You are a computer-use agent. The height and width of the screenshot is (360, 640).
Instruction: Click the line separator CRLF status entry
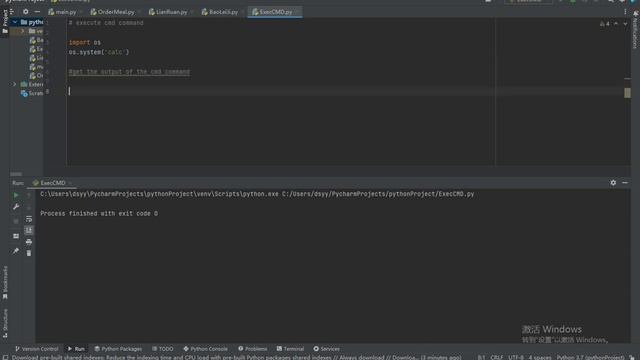point(496,357)
